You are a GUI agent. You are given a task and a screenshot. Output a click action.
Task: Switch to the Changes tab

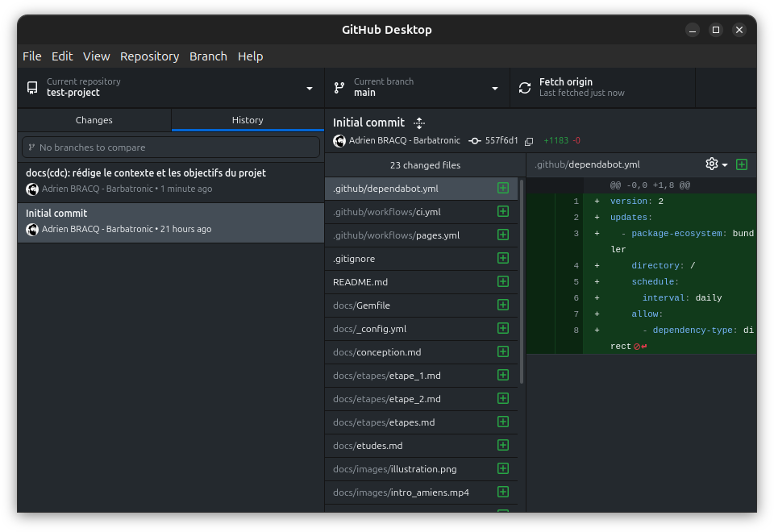94,120
